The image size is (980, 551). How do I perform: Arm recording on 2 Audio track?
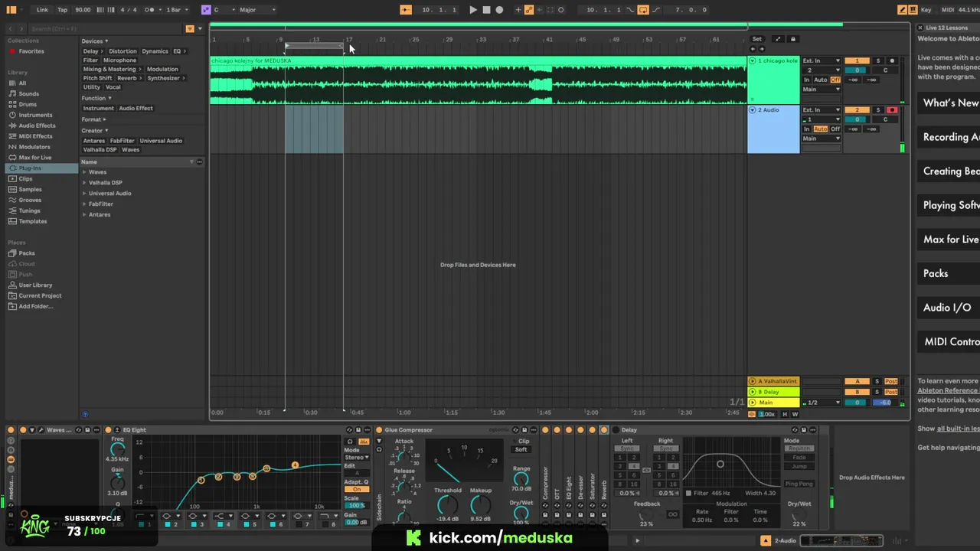892,110
